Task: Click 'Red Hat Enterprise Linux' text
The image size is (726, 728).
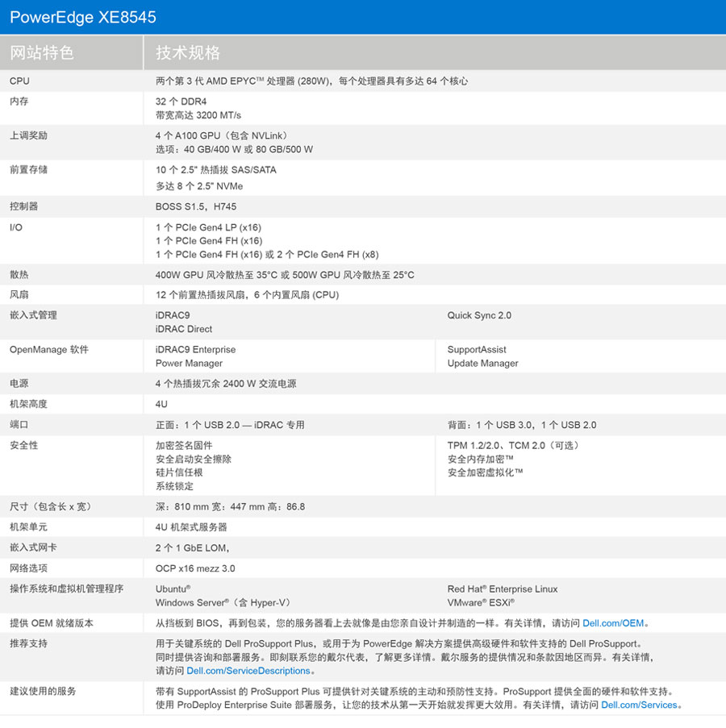Action: pos(502,589)
